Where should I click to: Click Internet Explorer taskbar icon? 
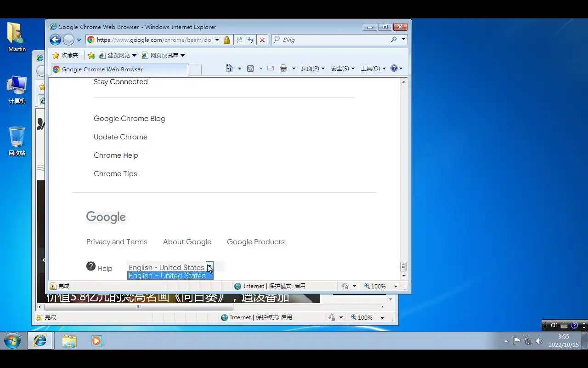click(40, 341)
